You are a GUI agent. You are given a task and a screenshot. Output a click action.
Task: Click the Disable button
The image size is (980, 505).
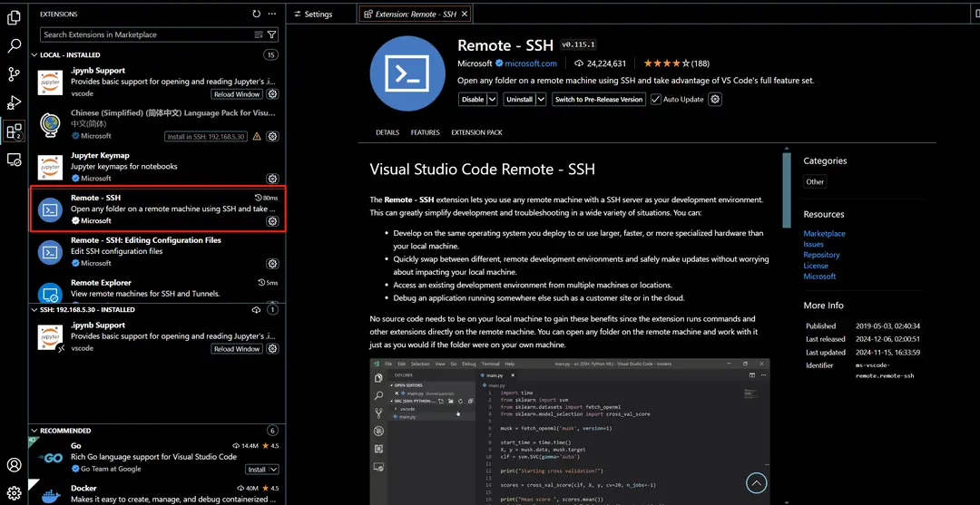[473, 99]
